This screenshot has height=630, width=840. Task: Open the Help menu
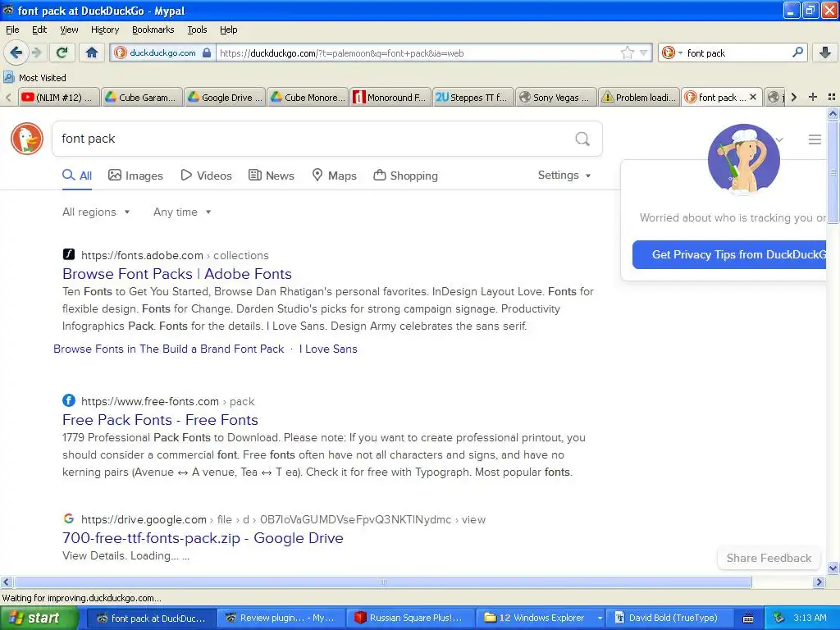click(228, 30)
